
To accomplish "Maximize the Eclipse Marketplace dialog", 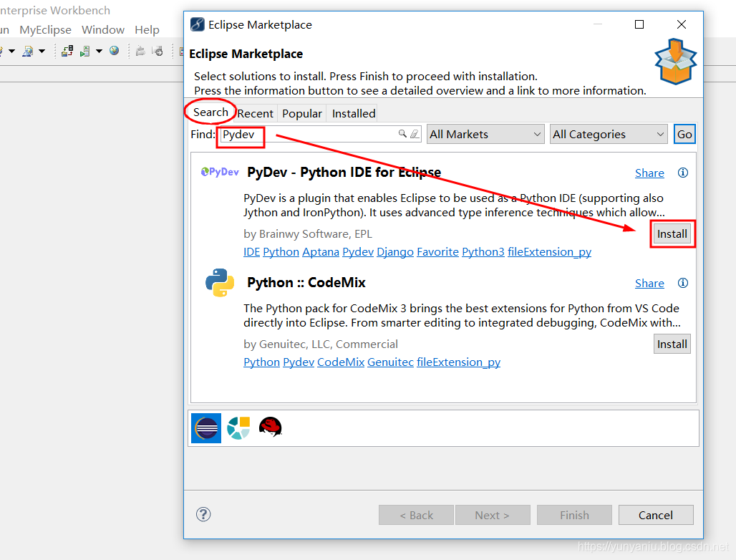I will (x=639, y=24).
